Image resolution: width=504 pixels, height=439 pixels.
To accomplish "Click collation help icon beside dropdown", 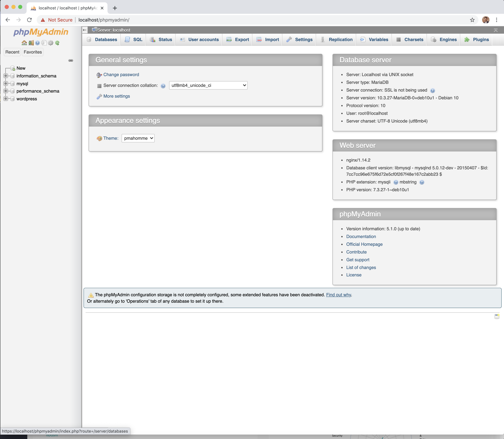I will [x=163, y=86].
